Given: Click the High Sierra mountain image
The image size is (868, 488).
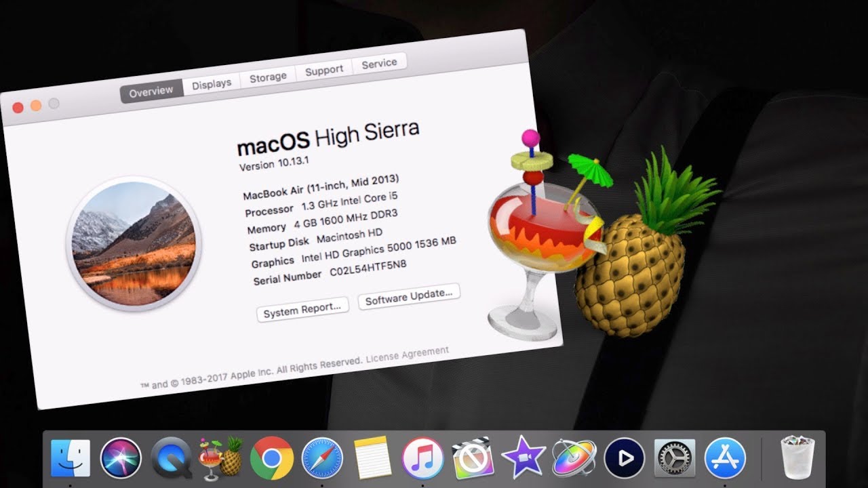Looking at the screenshot, I should pyautogui.click(x=134, y=244).
